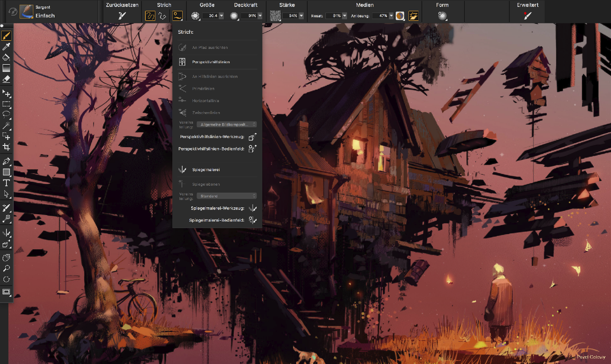Screen dimensions: 611x364
Task: Toggle Spiegelmalerei mirror painting option
Action: 206,170
